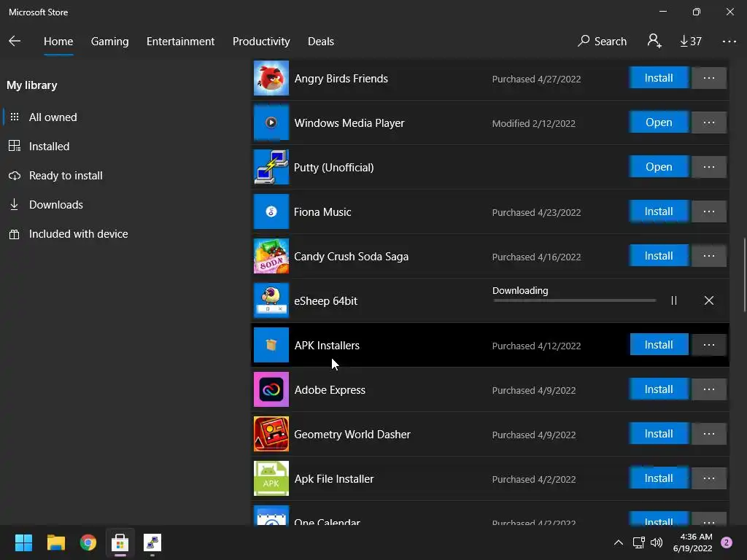Open network status in system tray
Image resolution: width=747 pixels, height=560 pixels.
[639, 542]
